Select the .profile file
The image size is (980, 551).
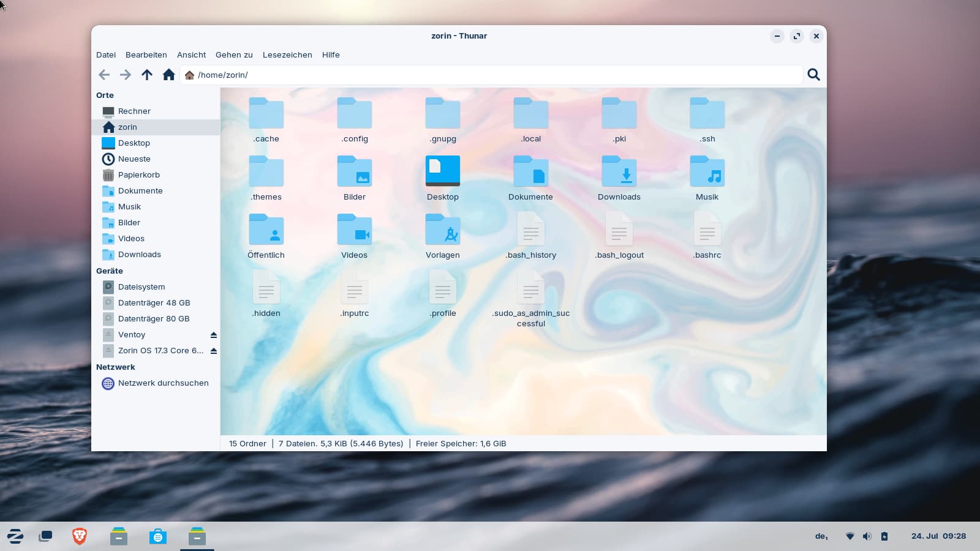point(443,294)
